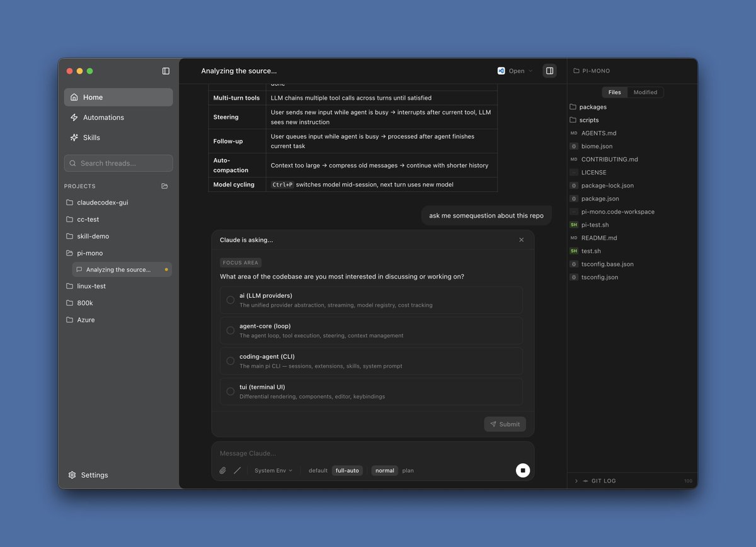Open the dropdown arrow beside Open

tap(530, 71)
